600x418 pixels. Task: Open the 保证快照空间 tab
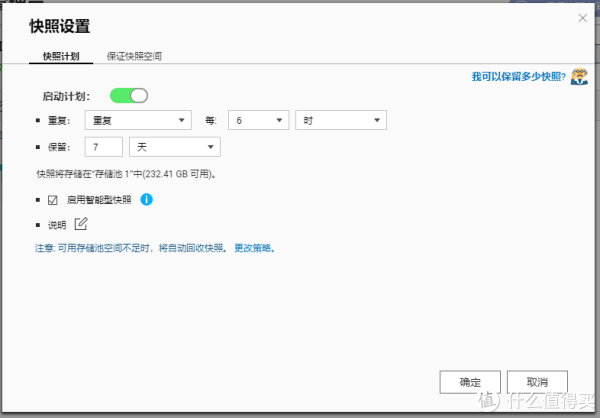tap(134, 57)
